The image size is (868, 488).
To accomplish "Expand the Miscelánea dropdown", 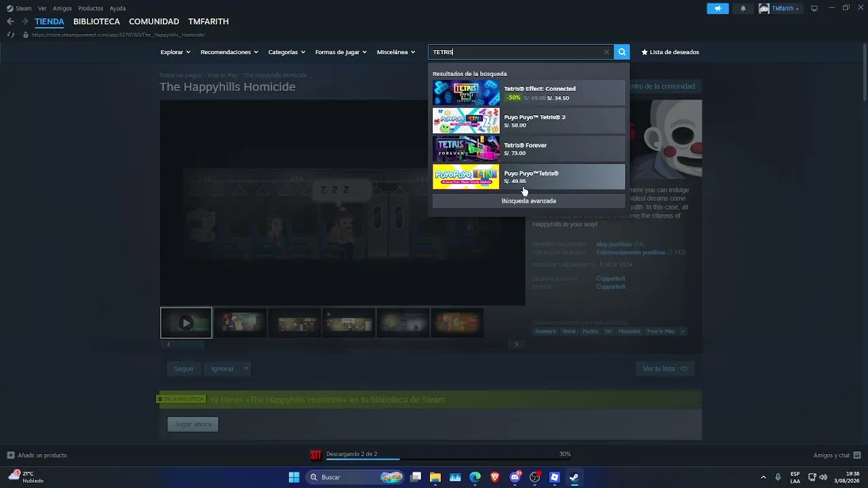I will (x=395, y=52).
